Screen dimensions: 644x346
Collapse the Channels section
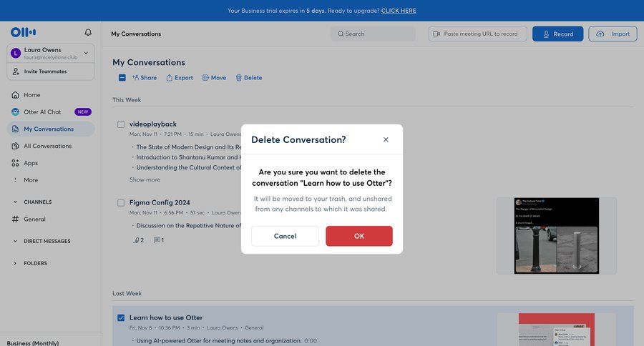point(15,202)
